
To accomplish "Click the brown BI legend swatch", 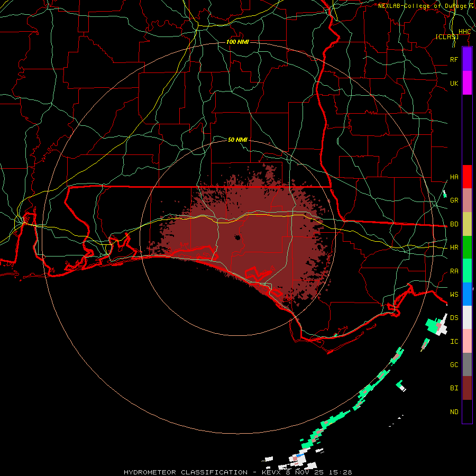I will point(467,388).
